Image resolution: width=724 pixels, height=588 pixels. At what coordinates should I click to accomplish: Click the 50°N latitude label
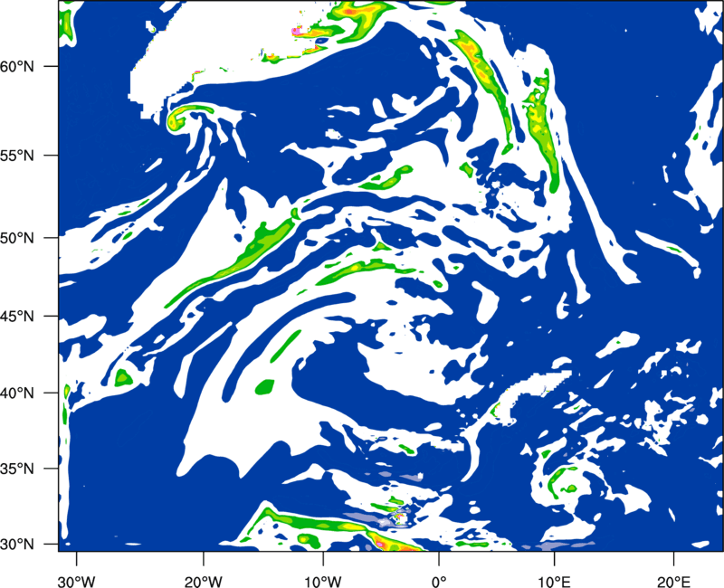(17, 238)
